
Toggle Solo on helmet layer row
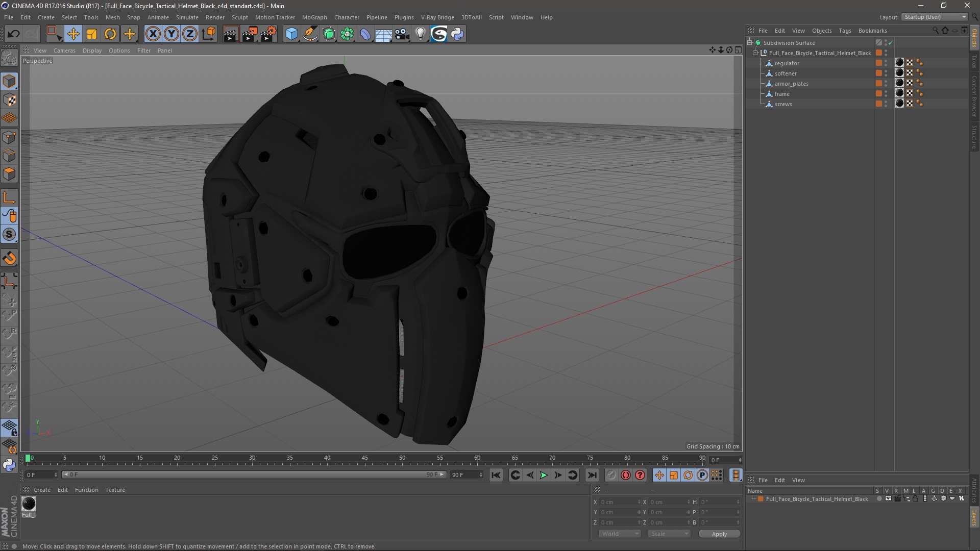tap(879, 499)
